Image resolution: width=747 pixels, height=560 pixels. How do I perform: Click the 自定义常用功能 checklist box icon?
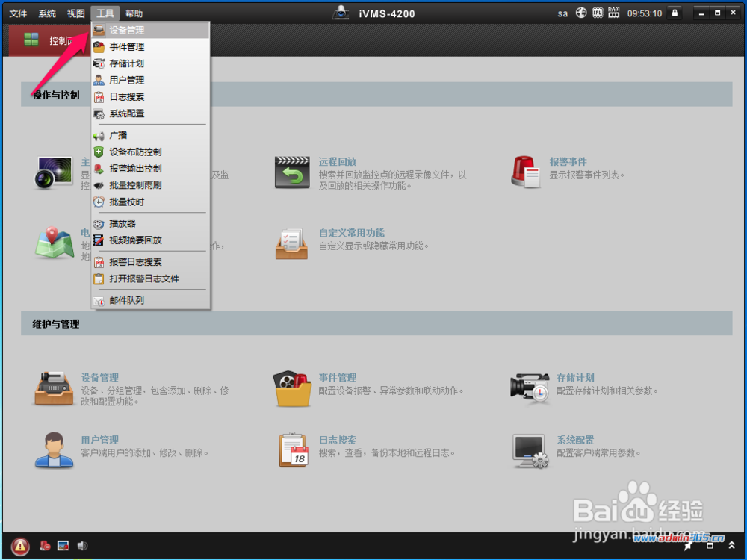(291, 244)
